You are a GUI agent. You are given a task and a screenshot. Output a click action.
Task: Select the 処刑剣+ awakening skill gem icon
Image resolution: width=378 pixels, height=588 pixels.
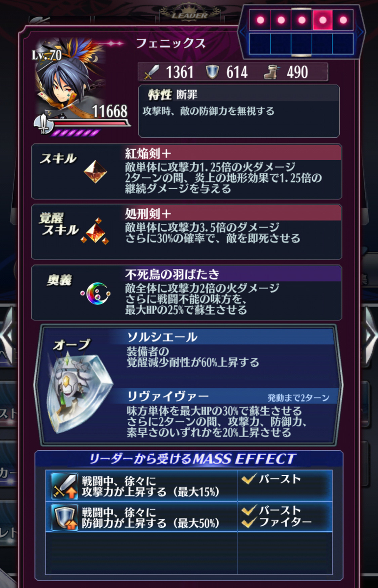click(x=96, y=230)
